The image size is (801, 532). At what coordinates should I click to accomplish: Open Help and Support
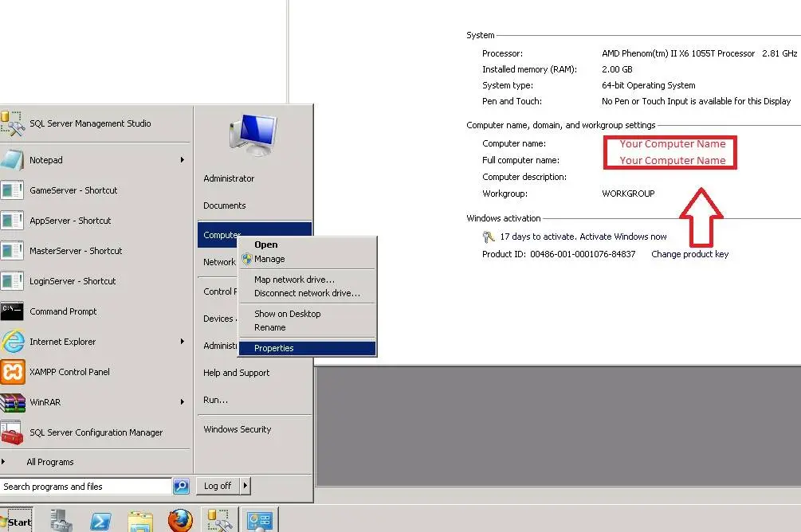pyautogui.click(x=236, y=373)
